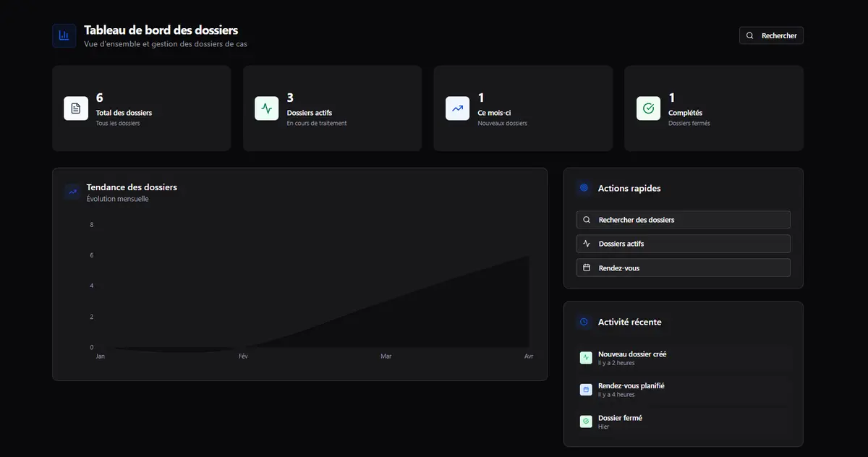
Task: Click the Tableau de bord des dossiers title
Action: (x=161, y=30)
